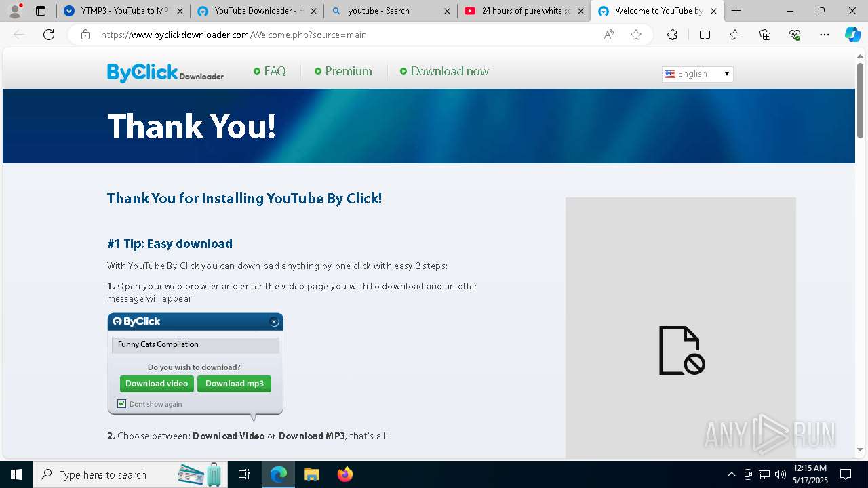
Task: Open notification center icon
Action: 846,474
